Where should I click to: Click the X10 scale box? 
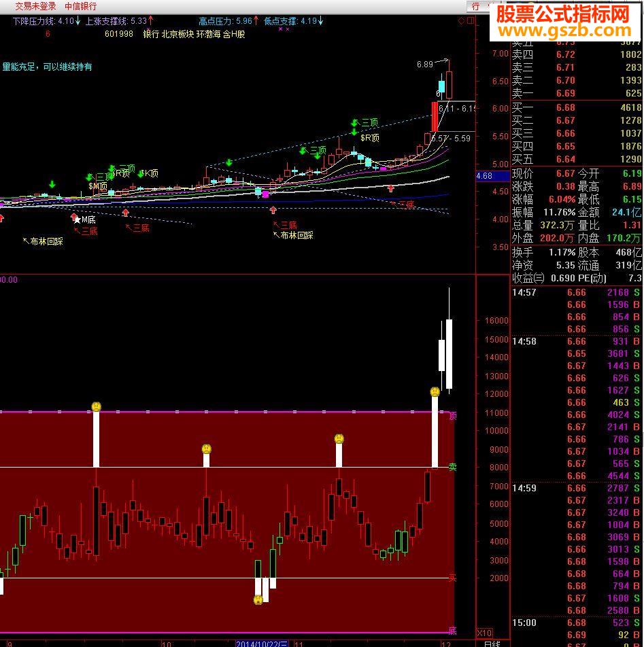click(485, 633)
